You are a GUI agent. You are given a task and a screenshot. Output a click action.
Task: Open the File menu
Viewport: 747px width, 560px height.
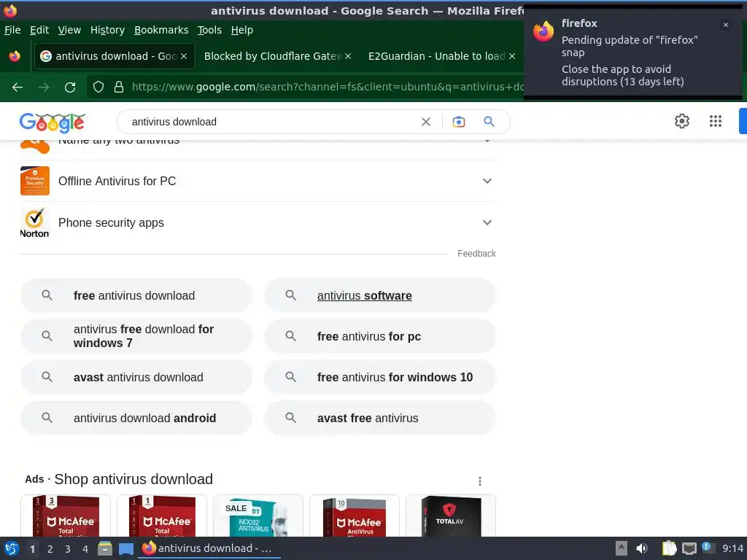pos(12,30)
